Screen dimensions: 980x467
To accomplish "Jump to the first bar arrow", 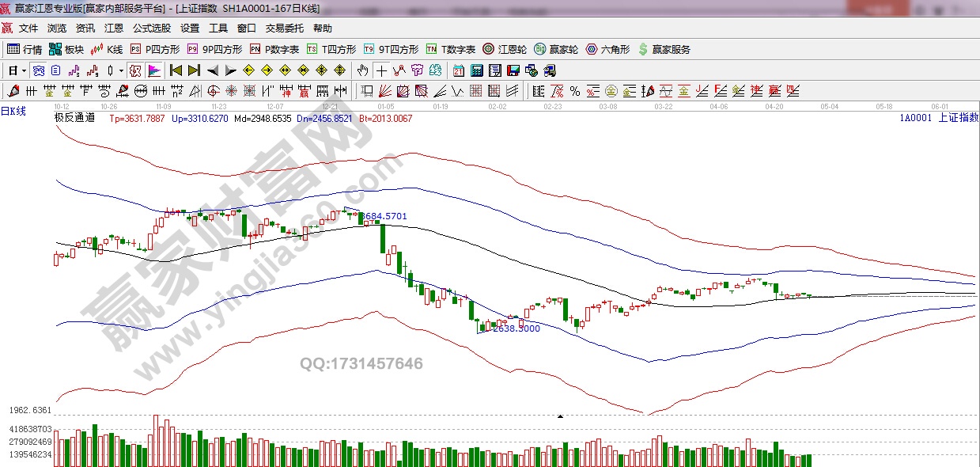I will click(176, 70).
